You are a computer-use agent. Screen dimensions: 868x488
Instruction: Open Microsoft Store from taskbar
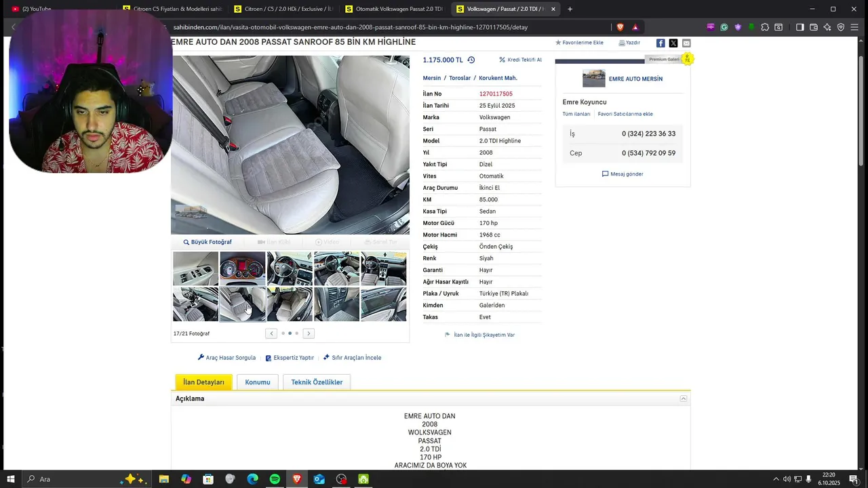coord(208,479)
